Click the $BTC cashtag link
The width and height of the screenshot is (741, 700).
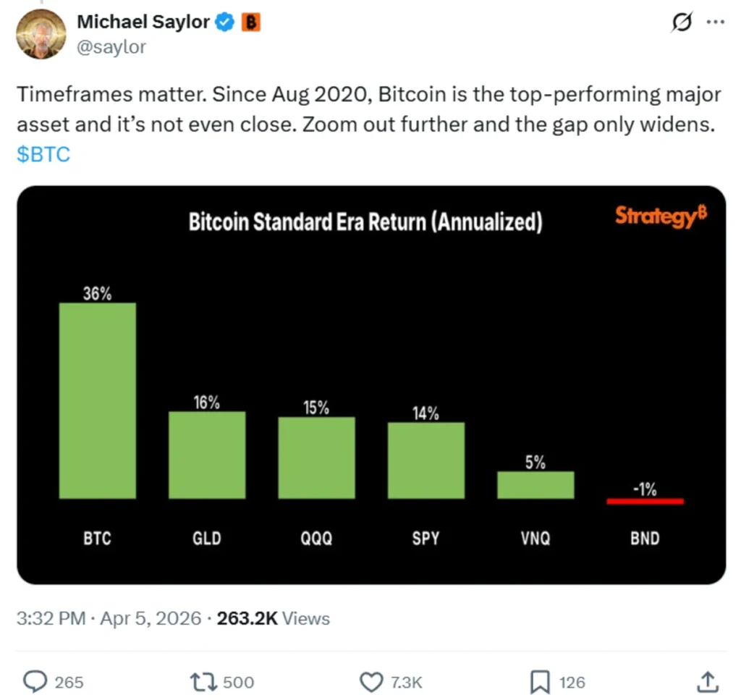point(42,153)
